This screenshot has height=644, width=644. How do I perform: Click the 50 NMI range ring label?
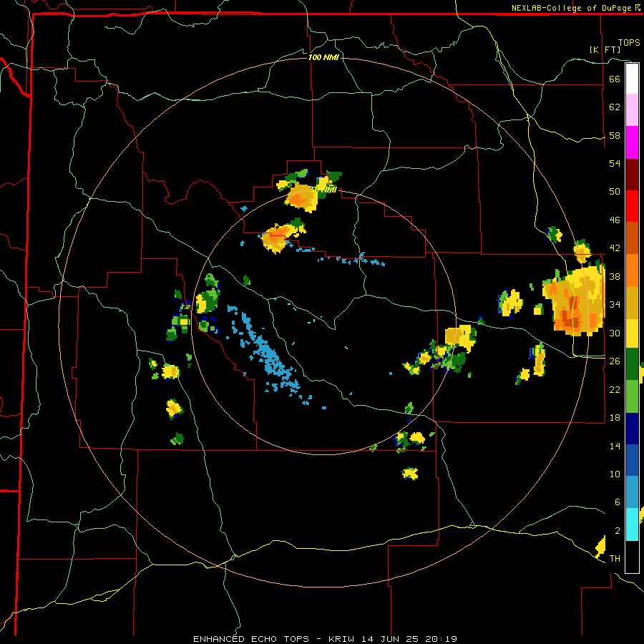(x=323, y=190)
